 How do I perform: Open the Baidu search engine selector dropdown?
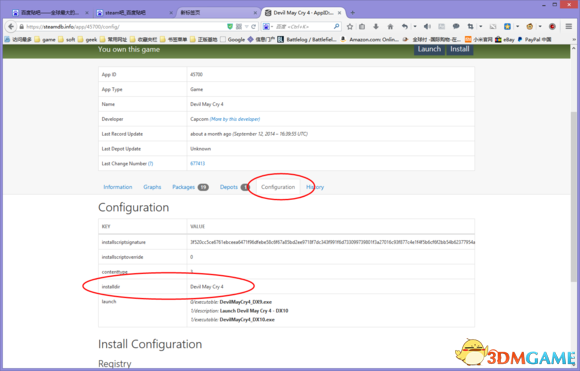tap(268, 27)
